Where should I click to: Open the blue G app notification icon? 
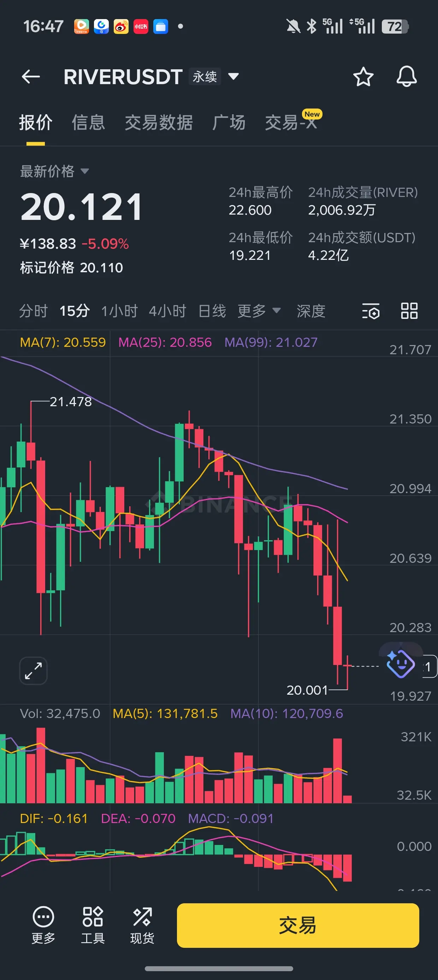[101, 27]
